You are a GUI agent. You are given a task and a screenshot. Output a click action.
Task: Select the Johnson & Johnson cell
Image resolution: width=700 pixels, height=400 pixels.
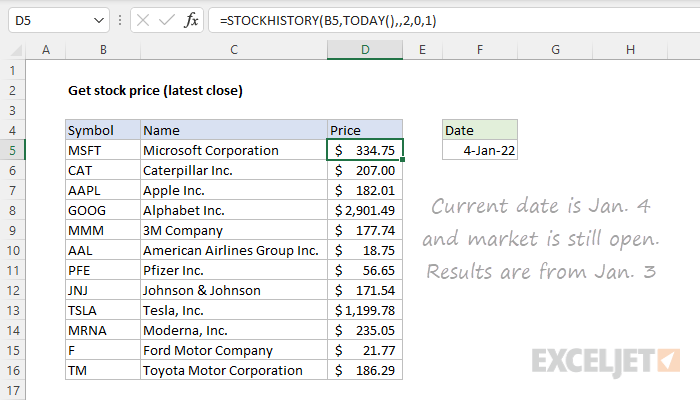(x=234, y=290)
